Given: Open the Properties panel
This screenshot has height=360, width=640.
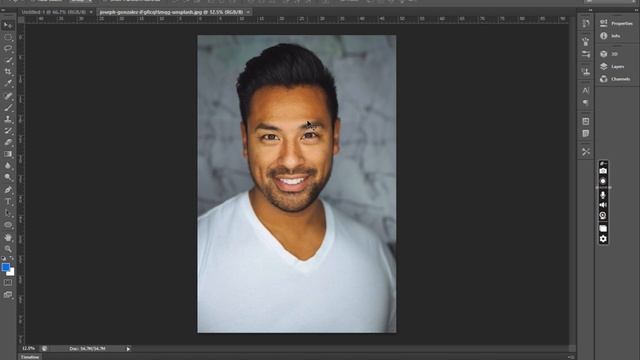Looking at the screenshot, I should 616,23.
